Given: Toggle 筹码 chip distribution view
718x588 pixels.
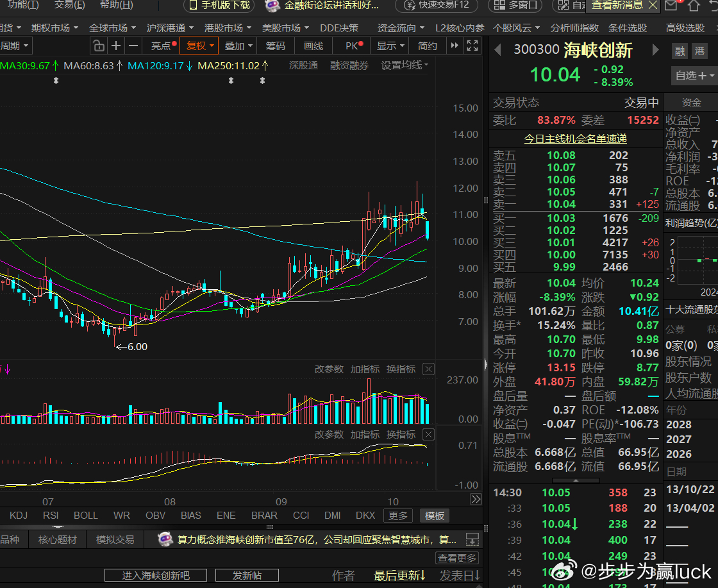Looking at the screenshot, I should click(x=275, y=46).
